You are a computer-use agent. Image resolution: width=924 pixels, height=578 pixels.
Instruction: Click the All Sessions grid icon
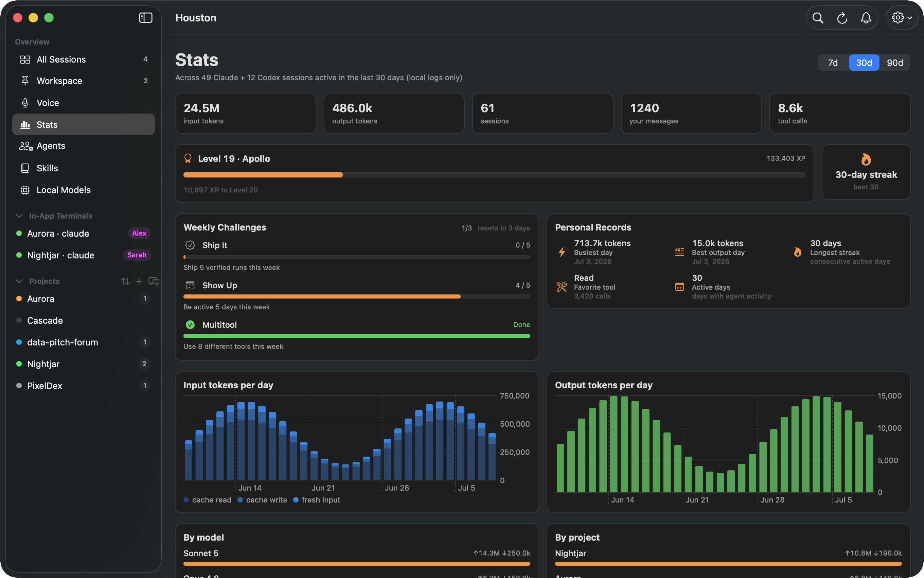tap(25, 59)
